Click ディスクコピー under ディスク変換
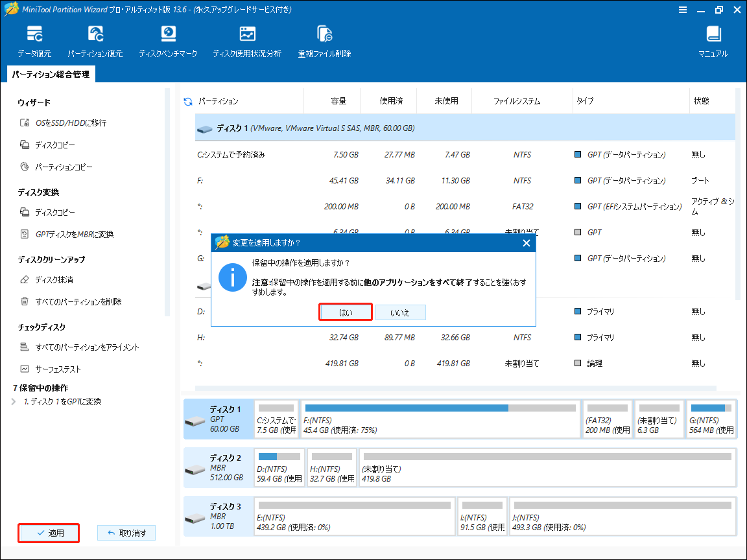Viewport: 747px width, 560px height. (x=47, y=212)
